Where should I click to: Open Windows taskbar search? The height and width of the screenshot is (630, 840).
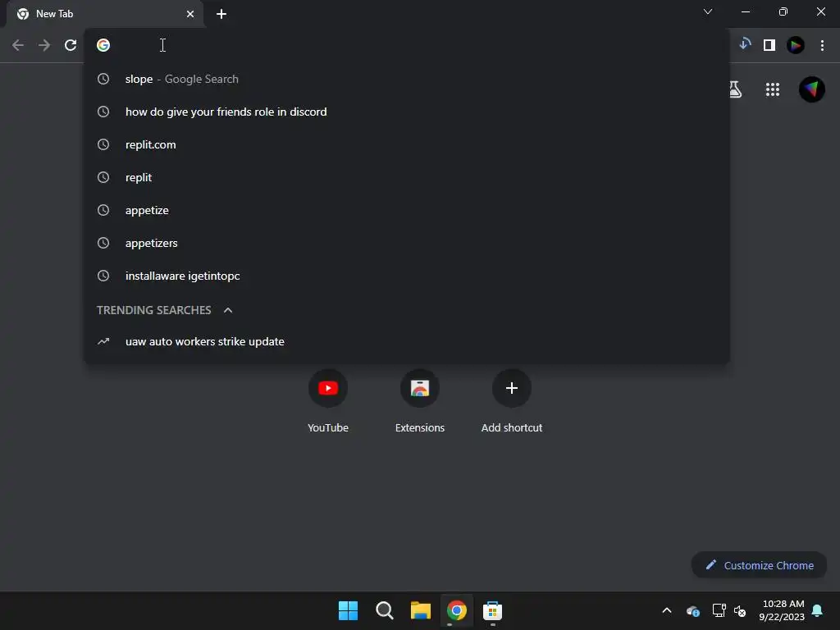[x=385, y=610]
